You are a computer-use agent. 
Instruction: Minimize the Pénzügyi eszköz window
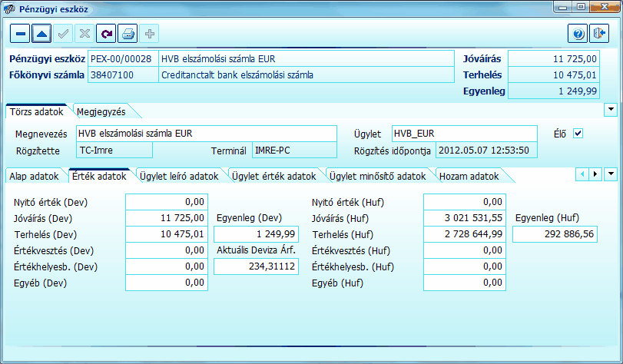[x=562, y=7]
